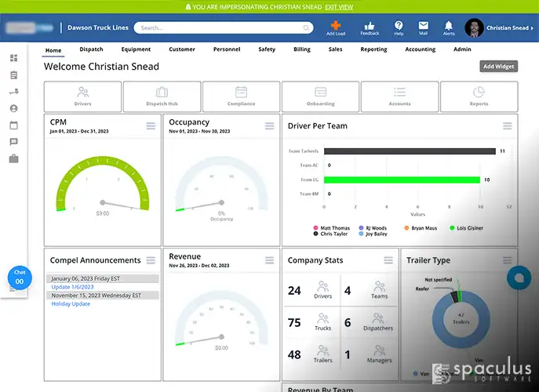Open the Alerts bell icon
Image resolution: width=539 pixels, height=392 pixels.
(449, 25)
